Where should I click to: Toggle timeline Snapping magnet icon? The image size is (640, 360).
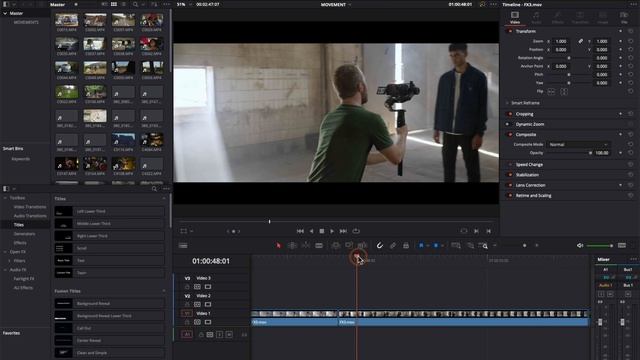pyautogui.click(x=380, y=245)
